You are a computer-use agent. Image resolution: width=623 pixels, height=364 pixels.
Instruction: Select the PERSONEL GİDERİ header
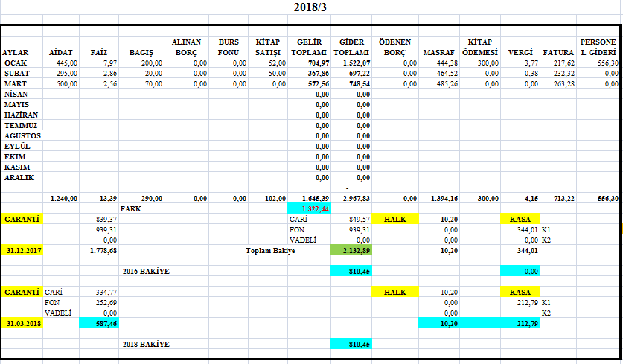click(x=598, y=48)
